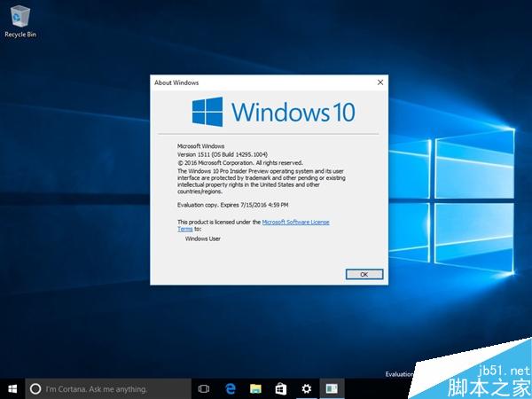
Task: Open the Recycle Bin desktop icon
Action: click(x=20, y=21)
